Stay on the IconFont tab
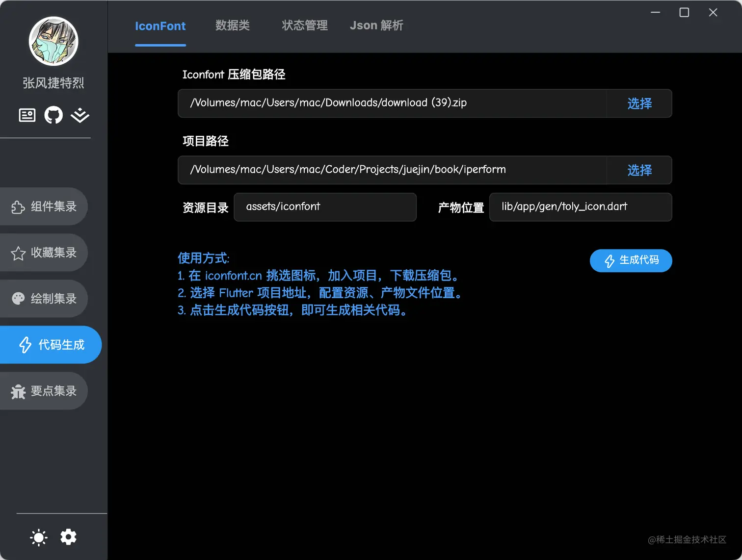 tap(160, 25)
